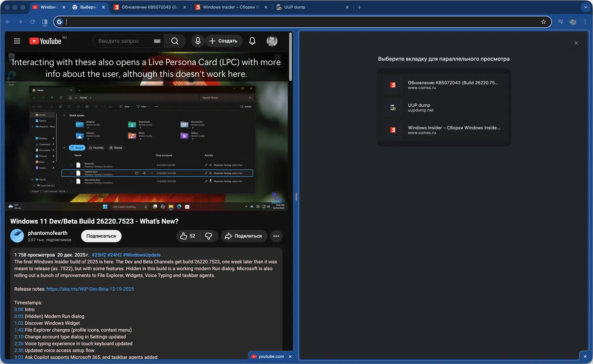Image resolution: width=593 pixels, height=364 pixels.
Task: Switch to the Windows Insider – Сборки tab
Action: tap(231, 7)
